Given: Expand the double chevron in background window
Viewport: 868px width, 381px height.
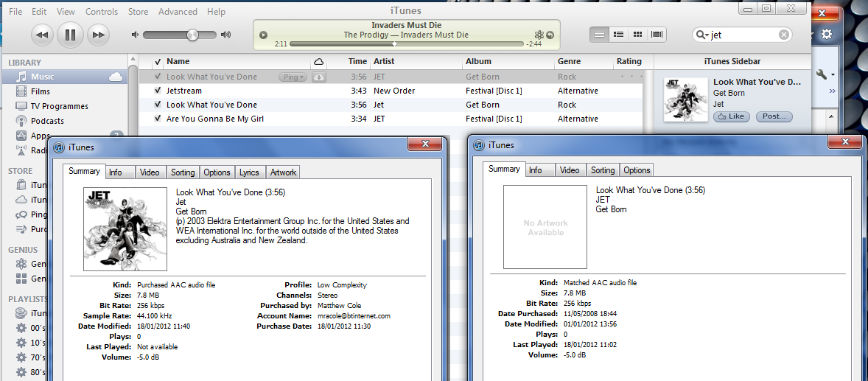Looking at the screenshot, I should pyautogui.click(x=832, y=91).
